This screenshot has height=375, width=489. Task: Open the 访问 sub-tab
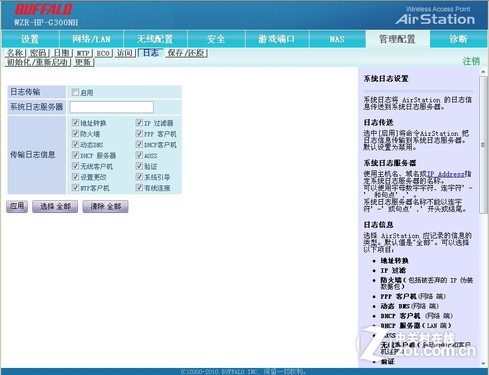pos(125,53)
